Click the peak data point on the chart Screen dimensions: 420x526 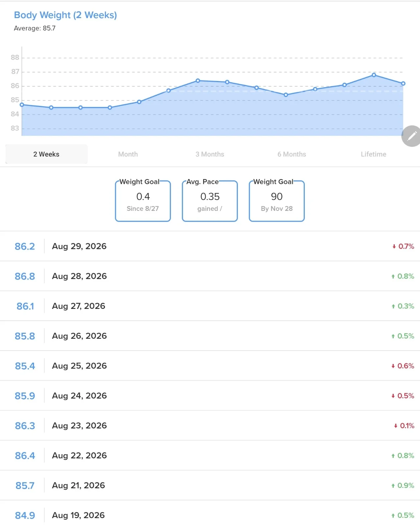pyautogui.click(x=374, y=75)
